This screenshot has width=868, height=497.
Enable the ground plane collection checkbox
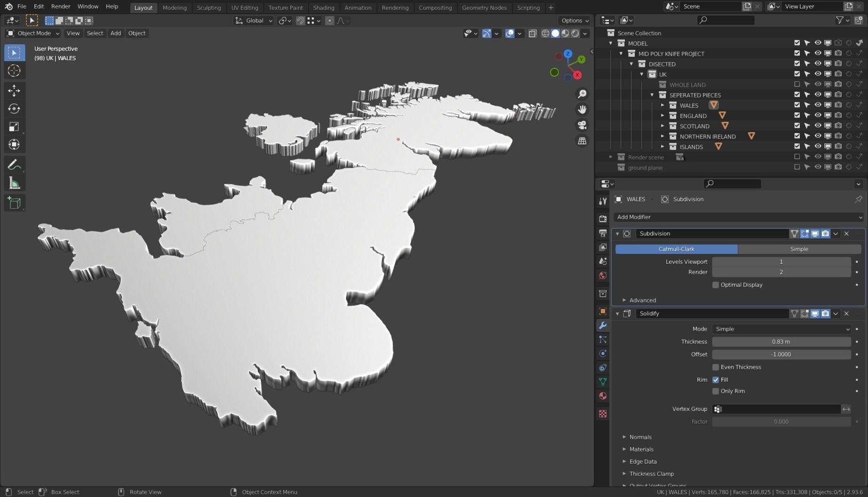coord(797,167)
